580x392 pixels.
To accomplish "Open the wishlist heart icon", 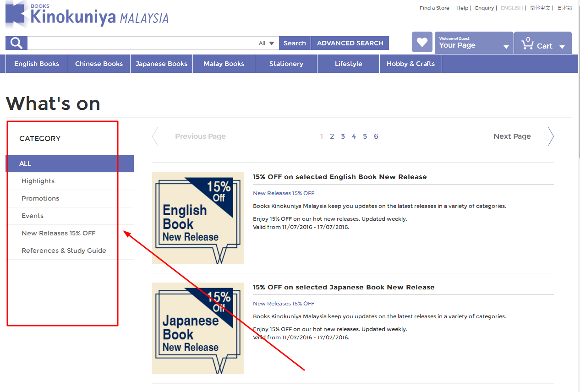I will (x=421, y=42).
